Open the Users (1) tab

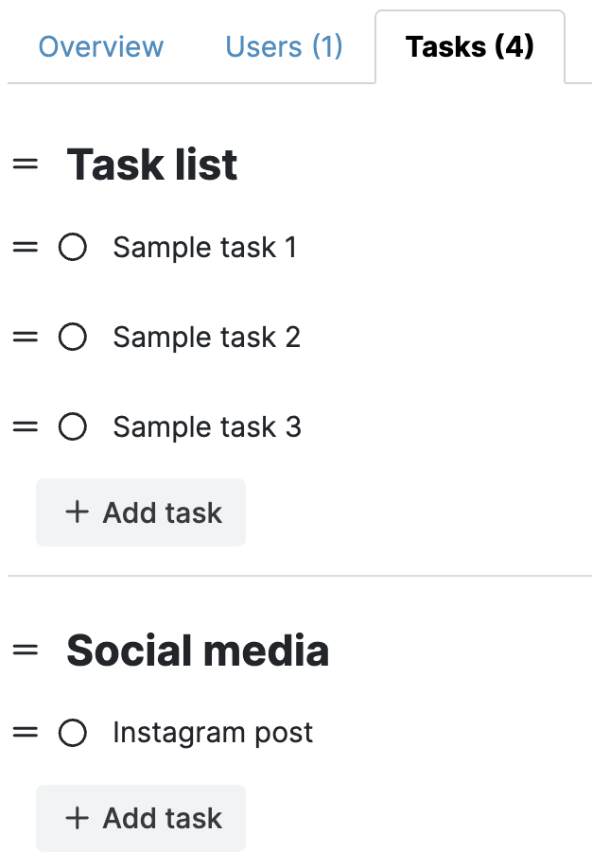coord(284,46)
